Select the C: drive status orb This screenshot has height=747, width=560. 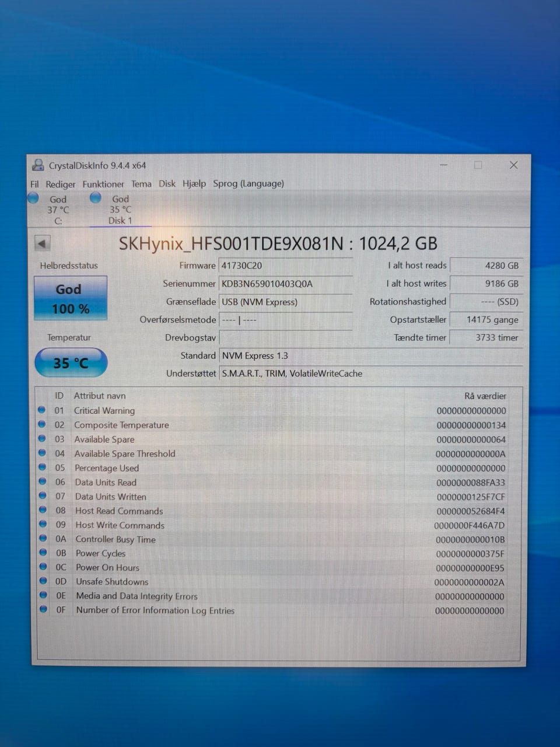point(34,198)
